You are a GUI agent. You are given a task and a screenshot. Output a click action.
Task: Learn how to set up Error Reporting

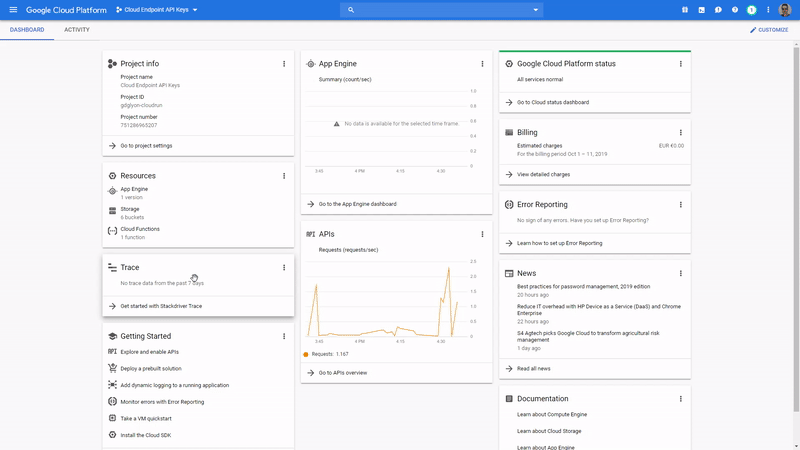560,243
